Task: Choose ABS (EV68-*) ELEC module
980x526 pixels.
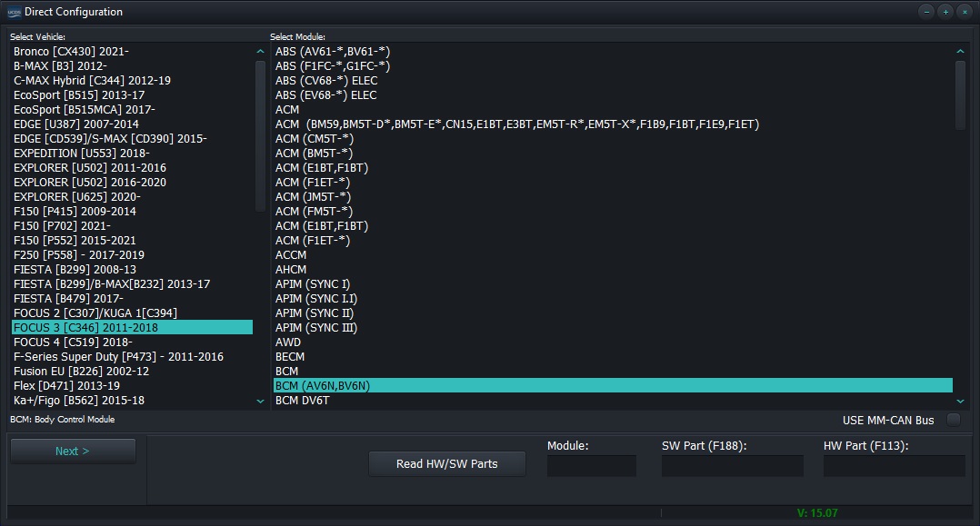Action: [x=613, y=95]
